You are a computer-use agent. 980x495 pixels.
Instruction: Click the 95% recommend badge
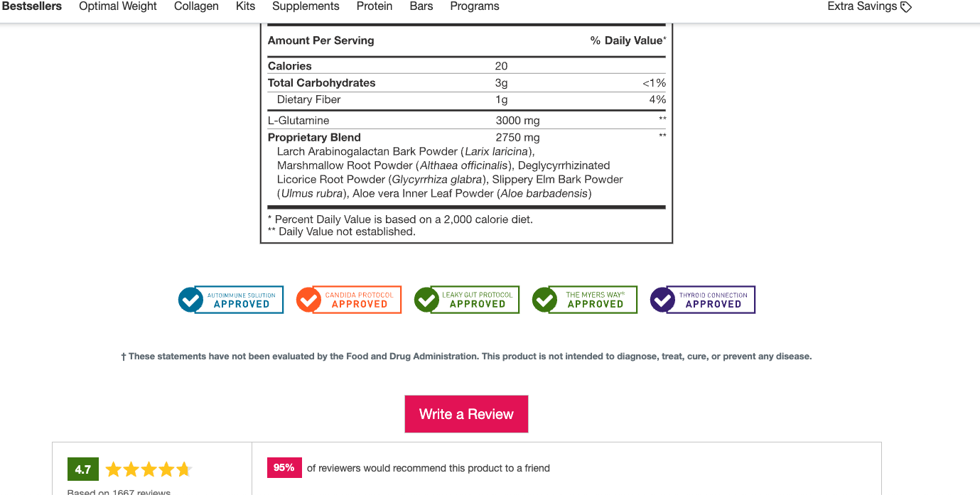pyautogui.click(x=284, y=467)
